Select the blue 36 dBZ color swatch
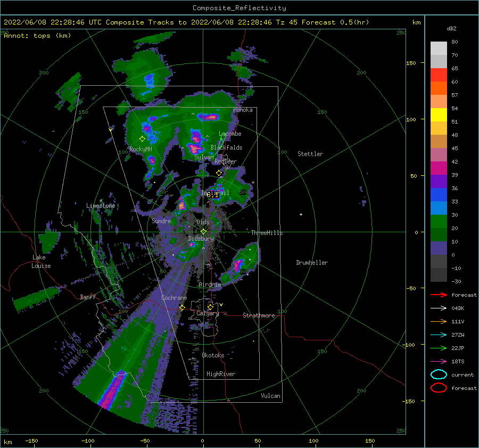The image size is (479, 448). (439, 194)
